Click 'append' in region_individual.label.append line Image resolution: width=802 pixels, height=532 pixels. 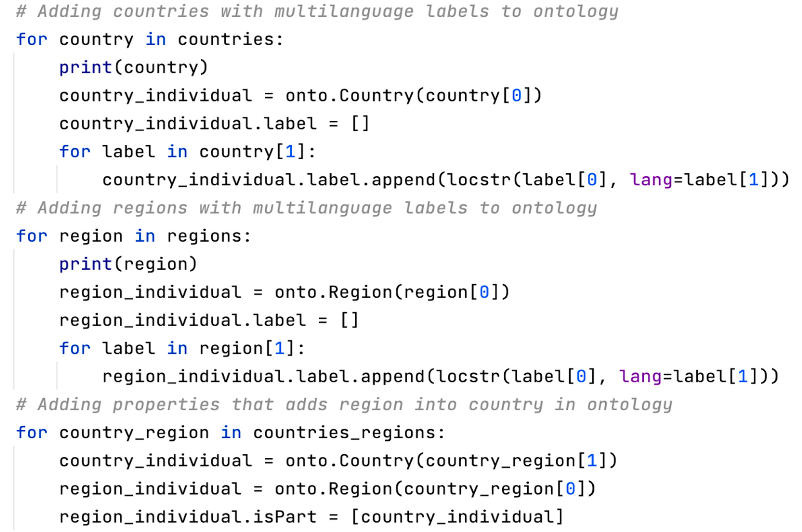click(392, 376)
